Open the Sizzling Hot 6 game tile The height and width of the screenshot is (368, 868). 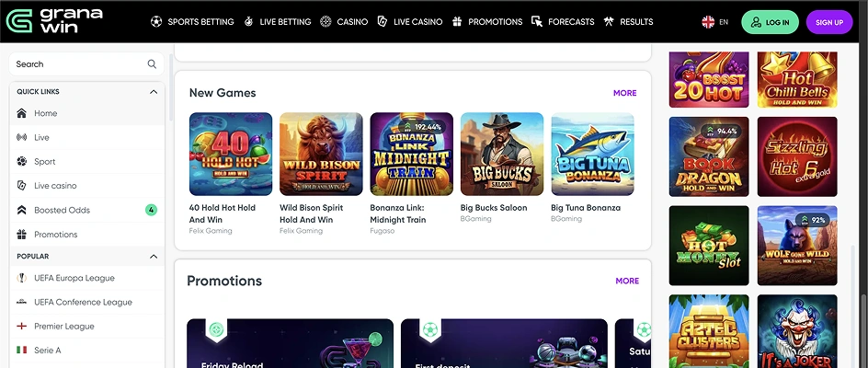pyautogui.click(x=797, y=156)
